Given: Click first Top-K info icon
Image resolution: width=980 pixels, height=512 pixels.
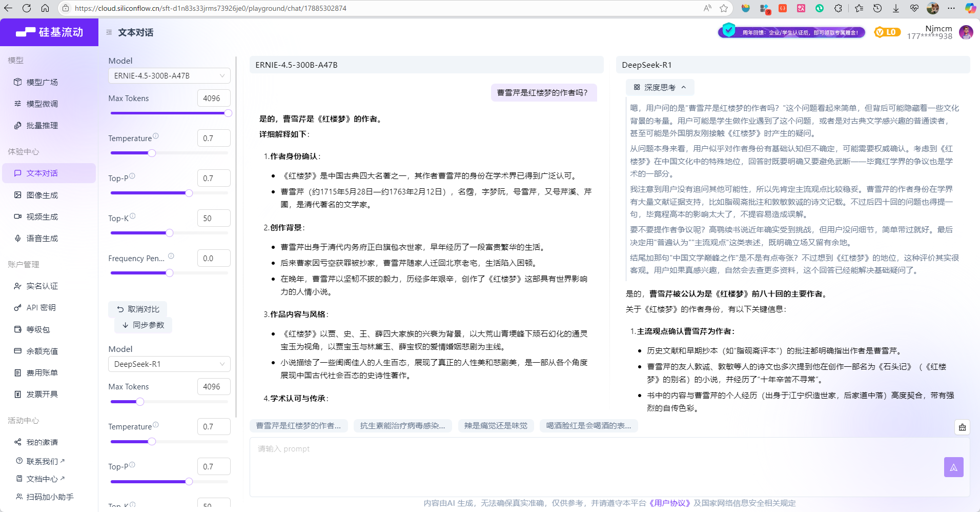Looking at the screenshot, I should pos(133,216).
